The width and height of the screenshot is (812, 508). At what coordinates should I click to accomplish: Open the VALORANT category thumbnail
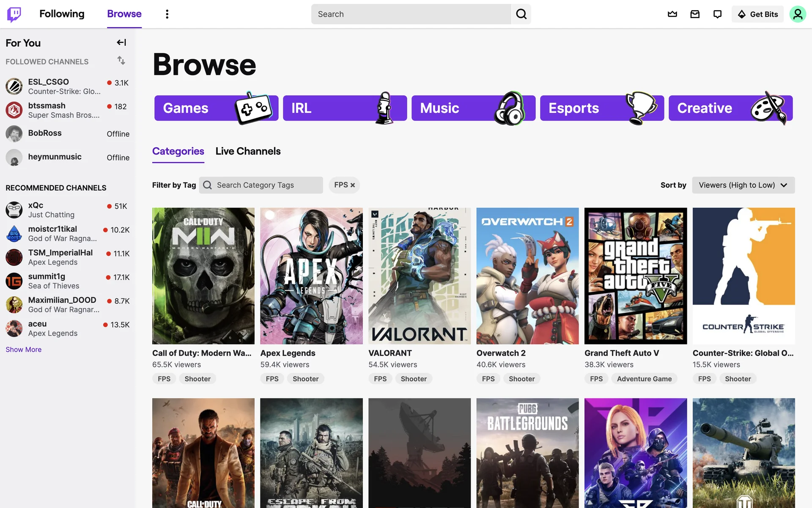tap(419, 276)
